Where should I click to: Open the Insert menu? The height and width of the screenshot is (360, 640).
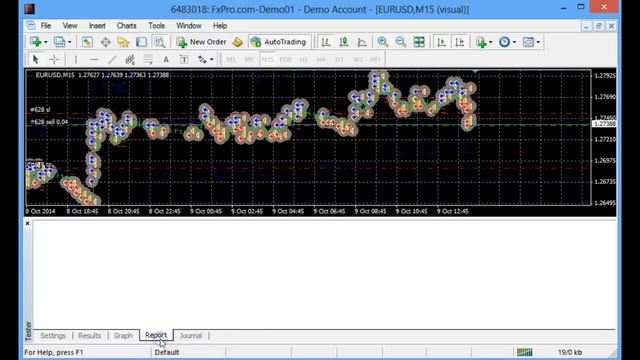click(x=97, y=26)
